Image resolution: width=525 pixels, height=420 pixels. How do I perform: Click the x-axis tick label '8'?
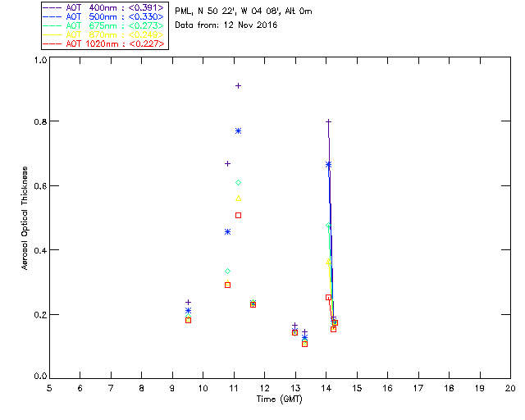click(x=142, y=388)
